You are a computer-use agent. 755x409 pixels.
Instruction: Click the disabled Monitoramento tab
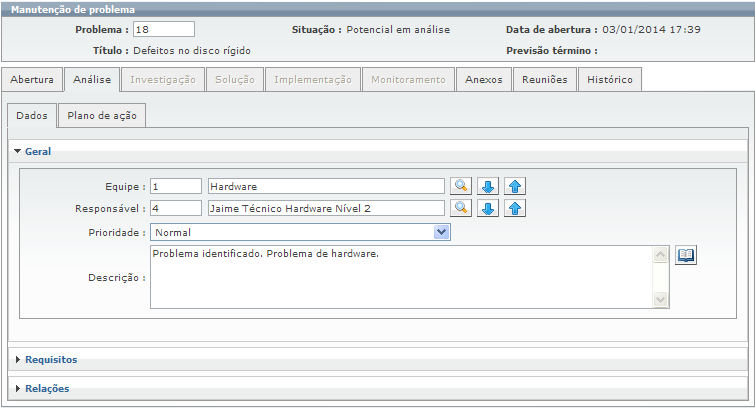pos(408,79)
